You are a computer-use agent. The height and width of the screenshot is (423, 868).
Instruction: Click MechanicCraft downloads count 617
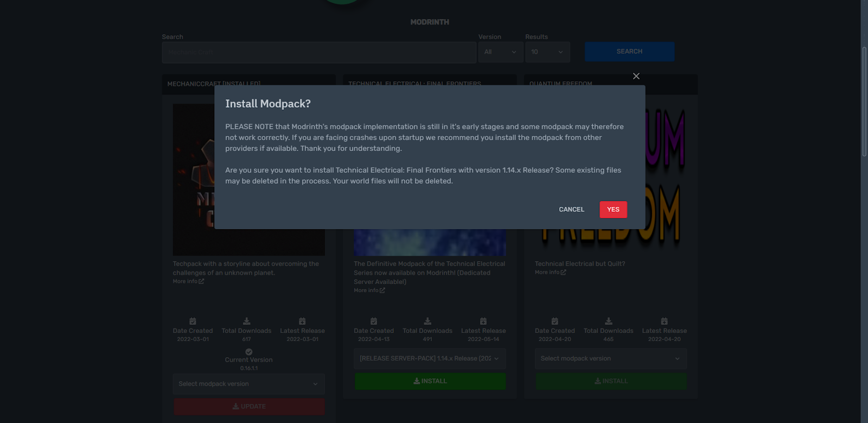(x=246, y=339)
